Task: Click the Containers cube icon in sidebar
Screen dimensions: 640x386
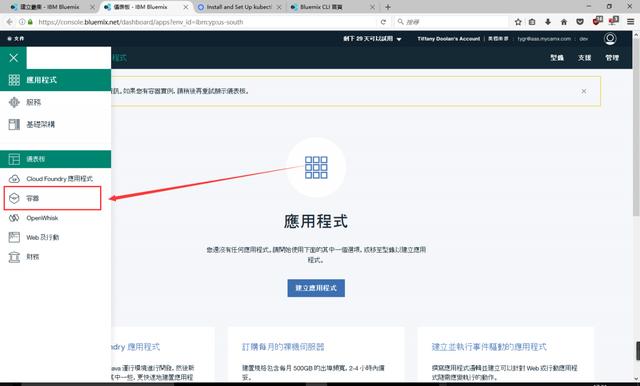Action: click(14, 198)
